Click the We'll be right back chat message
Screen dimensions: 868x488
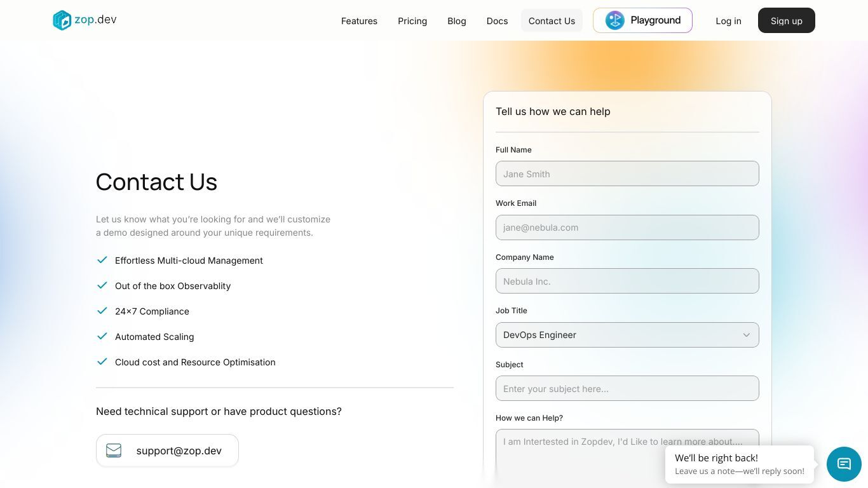[x=740, y=464]
